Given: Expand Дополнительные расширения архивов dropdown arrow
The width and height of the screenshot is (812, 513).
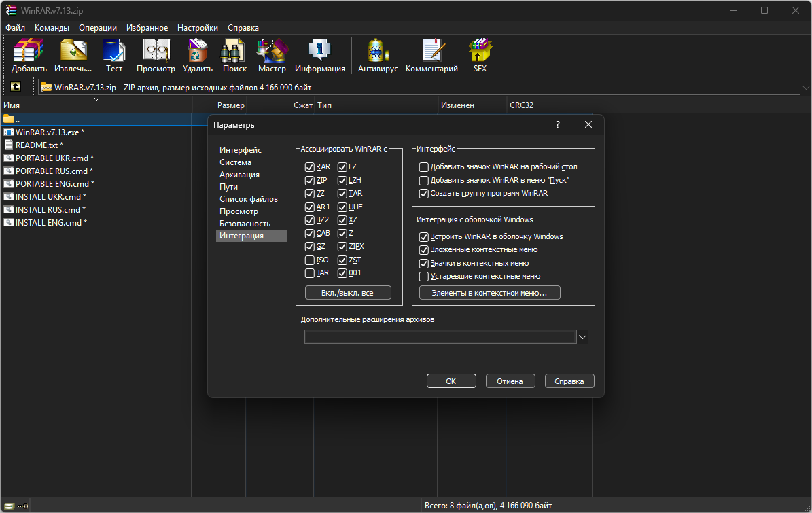Looking at the screenshot, I should (x=582, y=337).
